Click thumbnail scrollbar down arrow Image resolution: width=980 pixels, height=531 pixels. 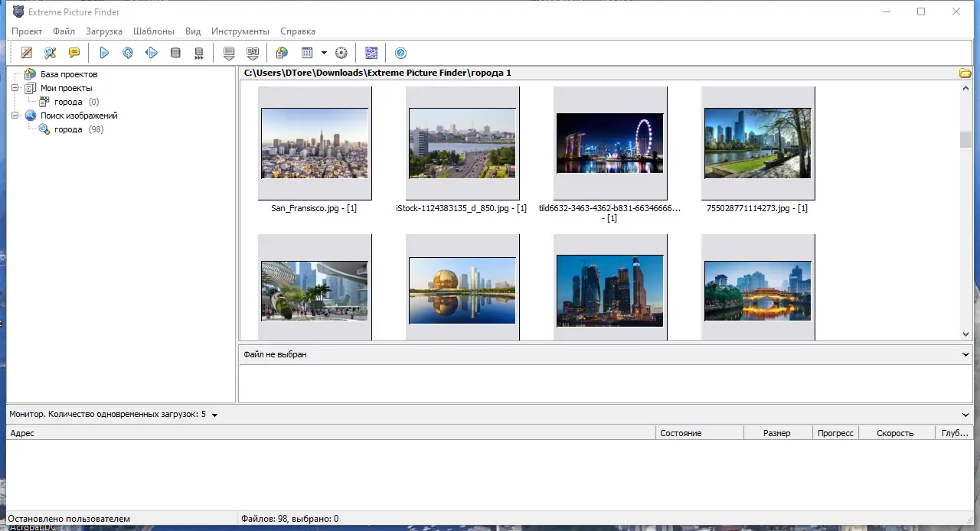click(x=965, y=334)
